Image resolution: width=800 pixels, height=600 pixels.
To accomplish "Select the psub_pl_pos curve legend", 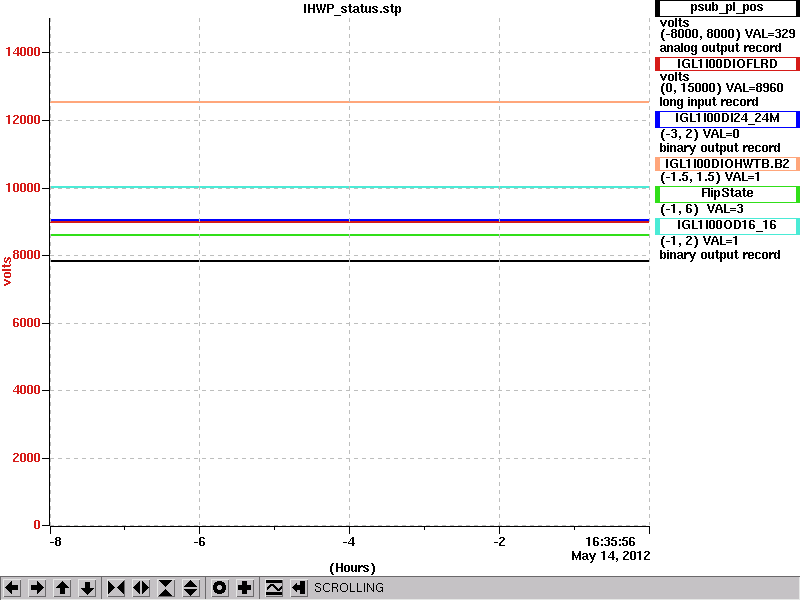I will (727, 8).
